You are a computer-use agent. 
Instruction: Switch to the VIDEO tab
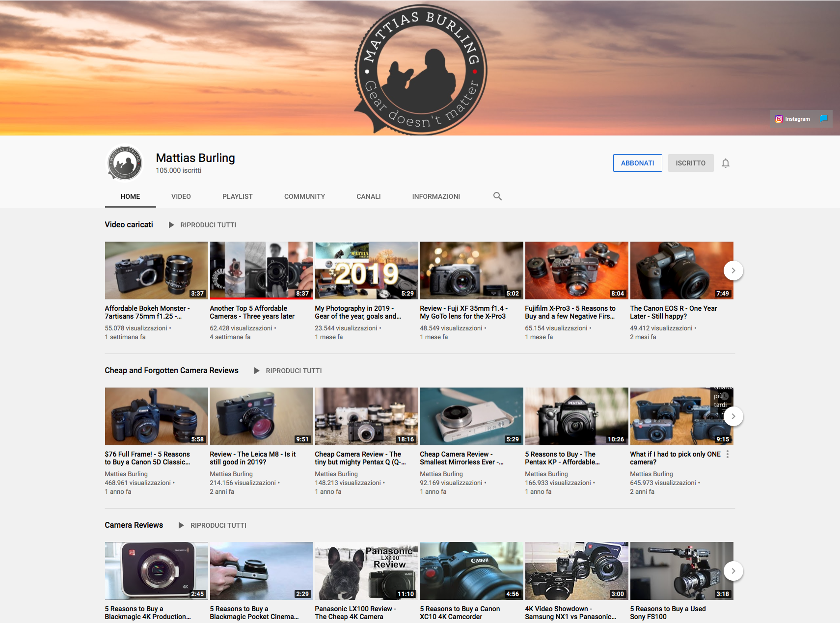(181, 196)
